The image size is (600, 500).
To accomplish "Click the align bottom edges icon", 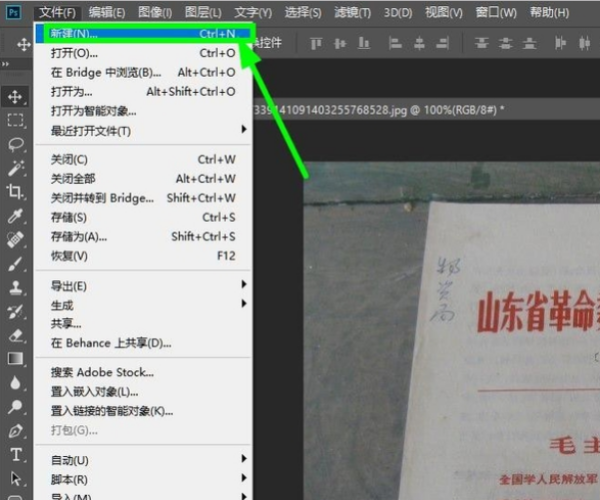I will [364, 44].
